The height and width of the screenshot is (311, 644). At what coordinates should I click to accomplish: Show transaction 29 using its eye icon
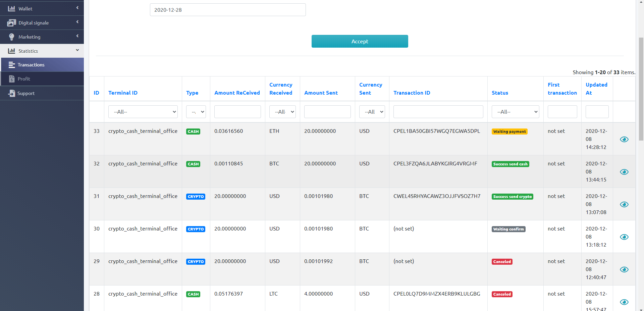click(624, 269)
